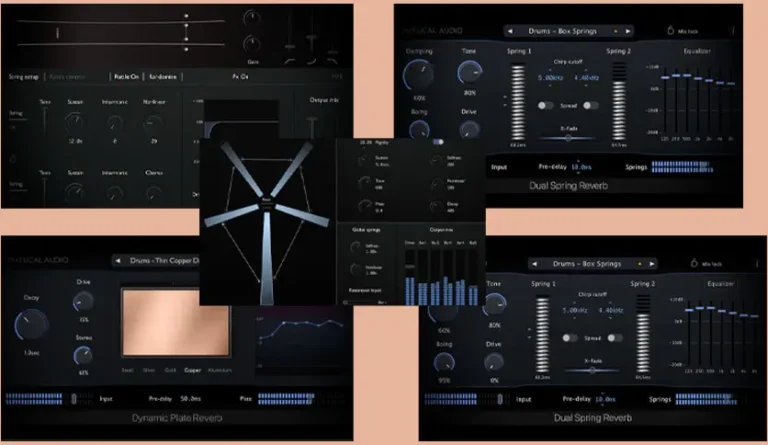
Task: Open three-dot options menu in top-right reverb
Action: pos(731,30)
